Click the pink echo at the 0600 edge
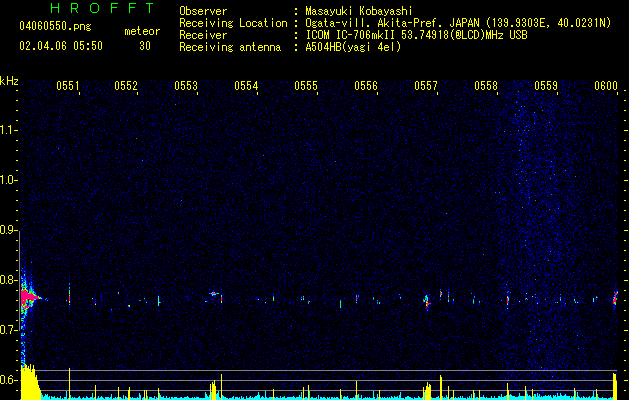629x400 pixels. (615, 299)
